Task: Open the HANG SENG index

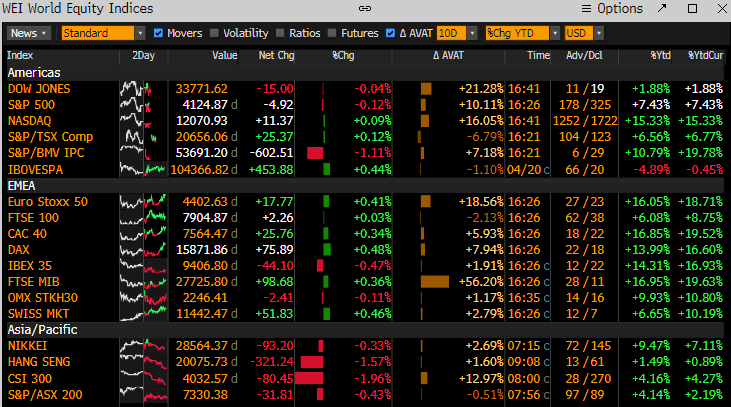Action: pyautogui.click(x=39, y=362)
